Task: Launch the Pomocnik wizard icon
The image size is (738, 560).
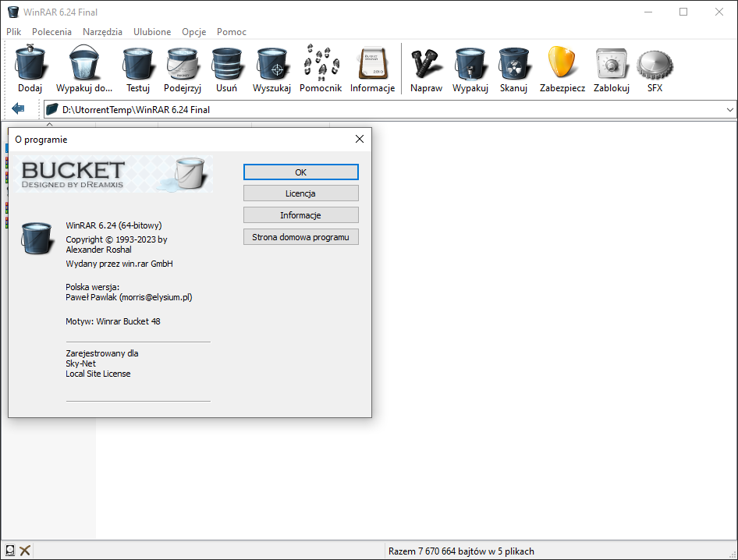Action: coord(321,62)
